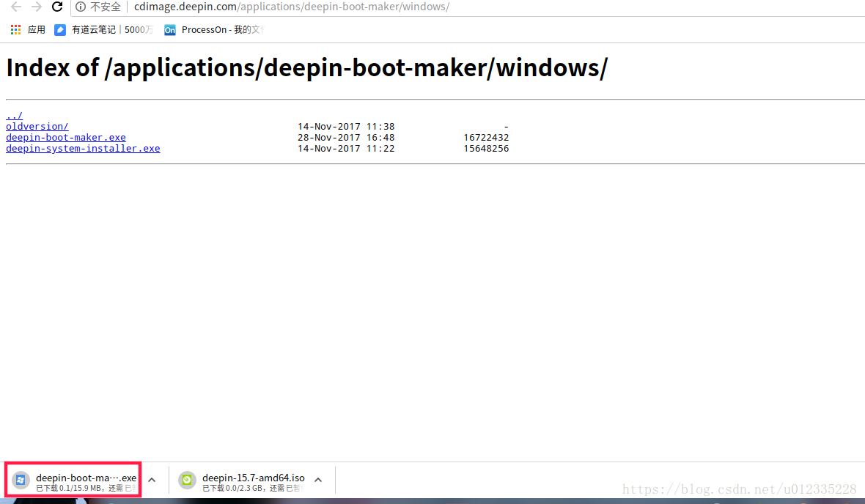Click the Index of page heading
This screenshot has width=865, height=504.
pyautogui.click(x=306, y=68)
